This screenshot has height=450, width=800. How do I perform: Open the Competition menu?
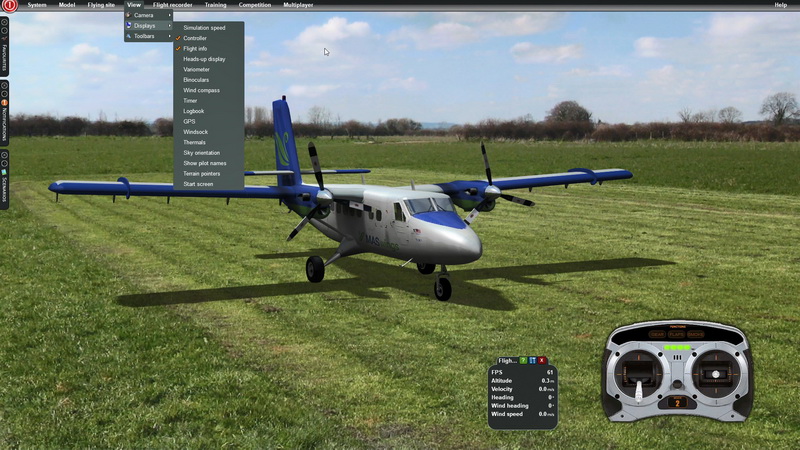coord(255,5)
